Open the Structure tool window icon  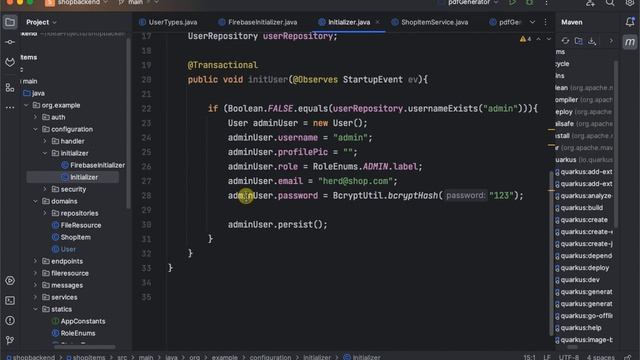pyautogui.click(x=10, y=87)
